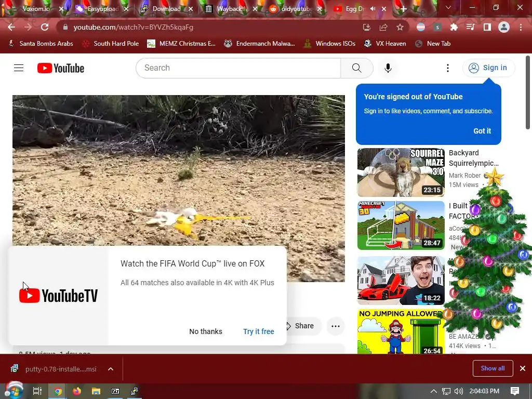Dismiss tooltip with Got it

pyautogui.click(x=482, y=131)
